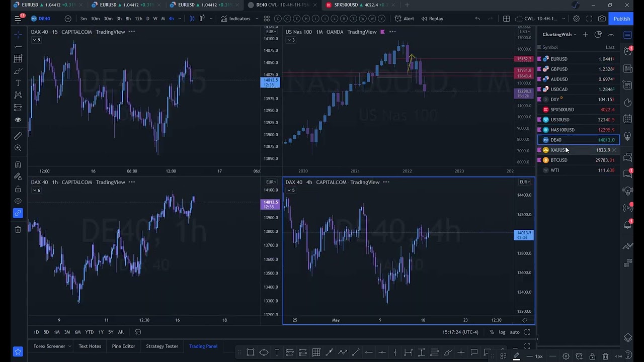Select the W weekly timeframe
This screenshot has width=644, height=362.
(x=155, y=19)
